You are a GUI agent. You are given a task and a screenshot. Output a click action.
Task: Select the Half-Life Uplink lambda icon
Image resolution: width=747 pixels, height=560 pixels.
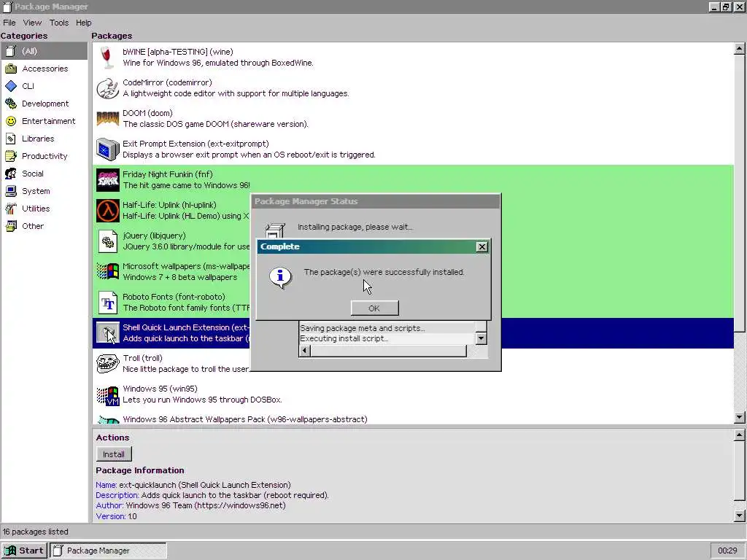(108, 211)
